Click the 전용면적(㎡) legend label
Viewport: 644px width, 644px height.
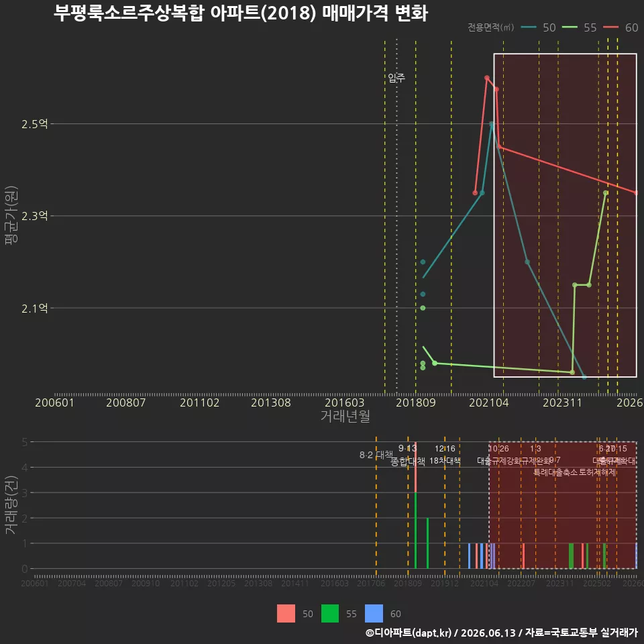[491, 28]
